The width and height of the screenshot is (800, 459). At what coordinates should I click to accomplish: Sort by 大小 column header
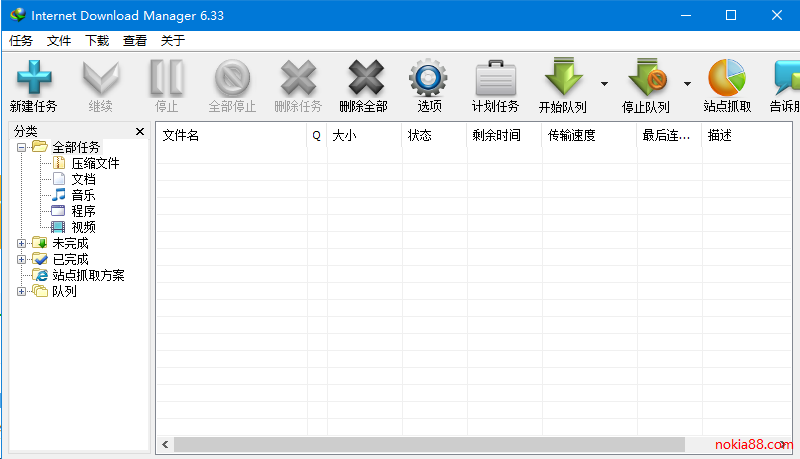(x=364, y=135)
